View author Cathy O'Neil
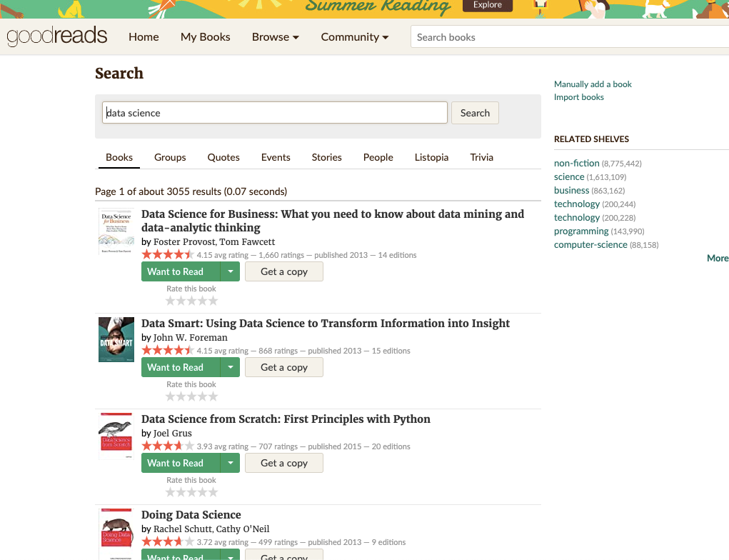The height and width of the screenshot is (560, 729). 243,529
